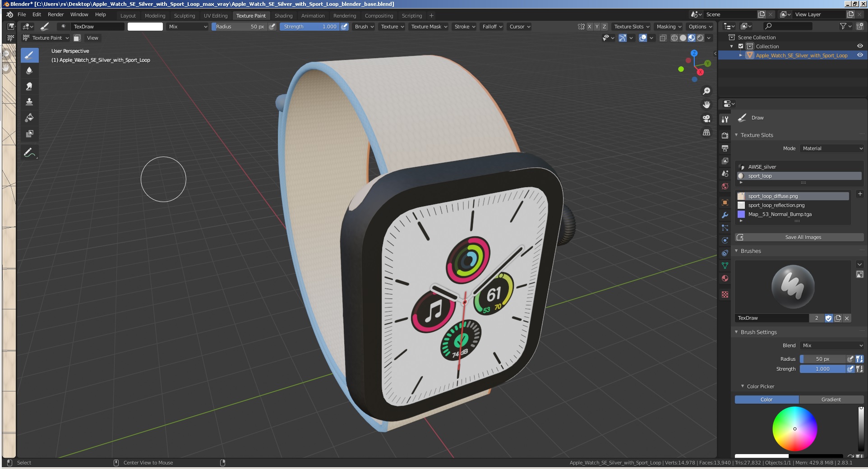This screenshot has width=868, height=469.
Task: Open the Material mode dropdown
Action: tap(832, 148)
